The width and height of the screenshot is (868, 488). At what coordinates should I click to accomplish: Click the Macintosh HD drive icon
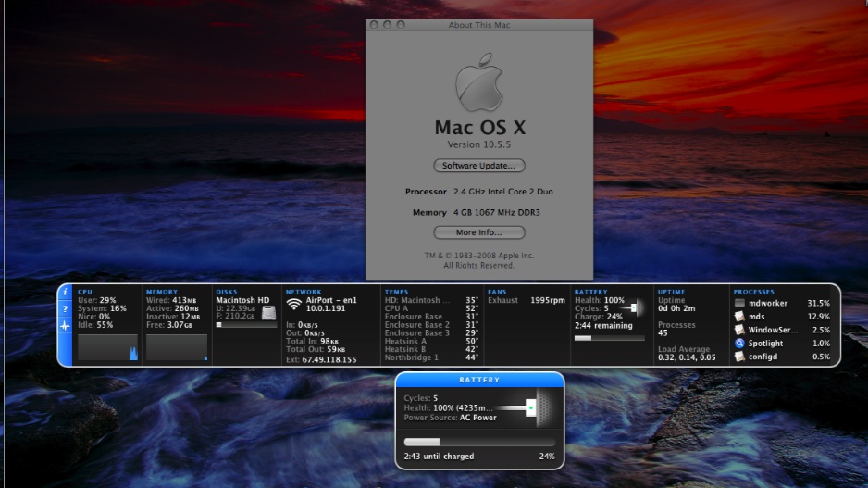[268, 313]
